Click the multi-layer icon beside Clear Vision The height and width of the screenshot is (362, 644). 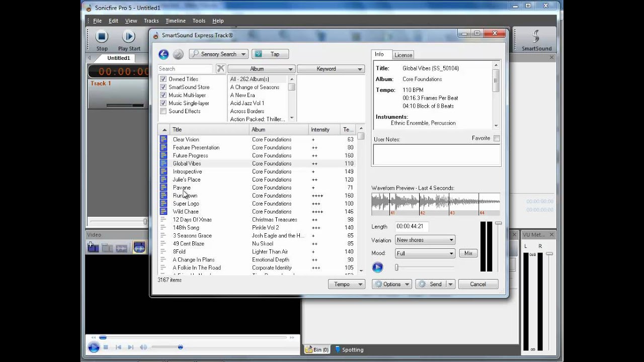point(163,139)
